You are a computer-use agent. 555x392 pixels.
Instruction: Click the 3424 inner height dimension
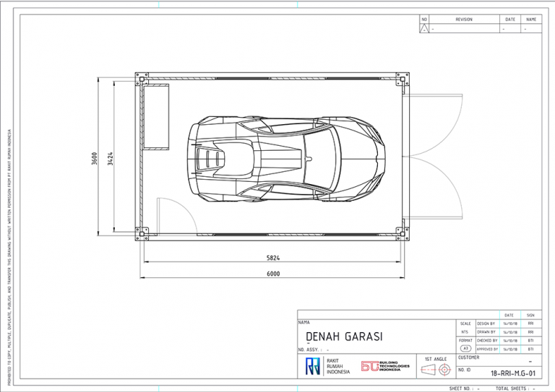[111, 158]
